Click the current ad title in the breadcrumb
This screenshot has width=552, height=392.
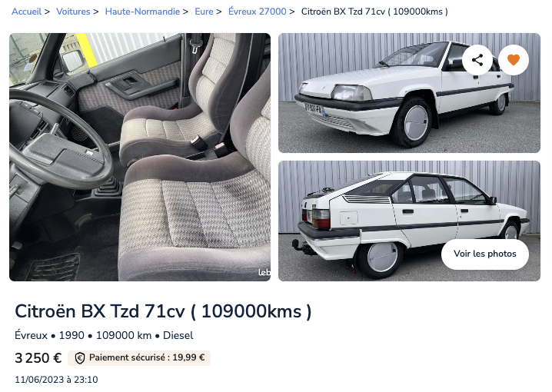pos(374,12)
